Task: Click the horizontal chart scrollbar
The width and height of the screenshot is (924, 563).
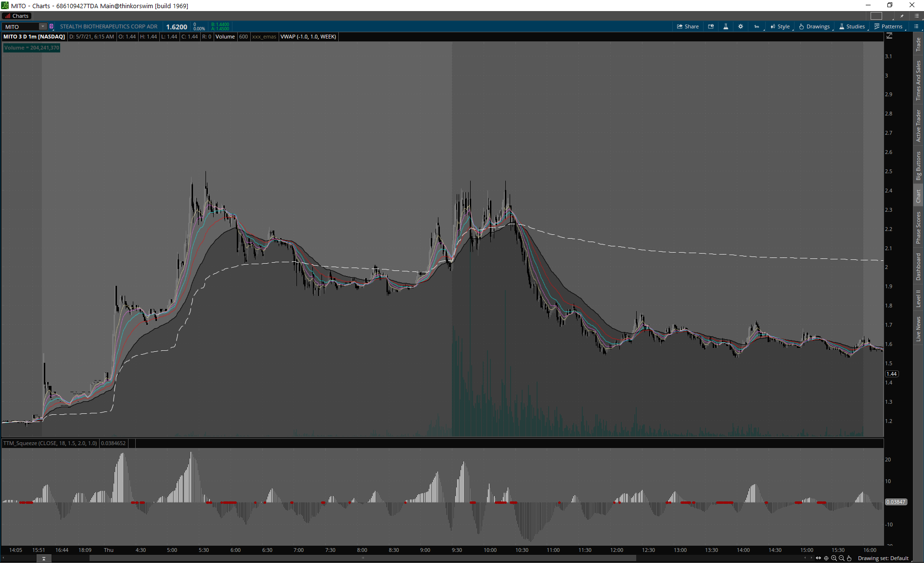Action: pyautogui.click(x=362, y=558)
